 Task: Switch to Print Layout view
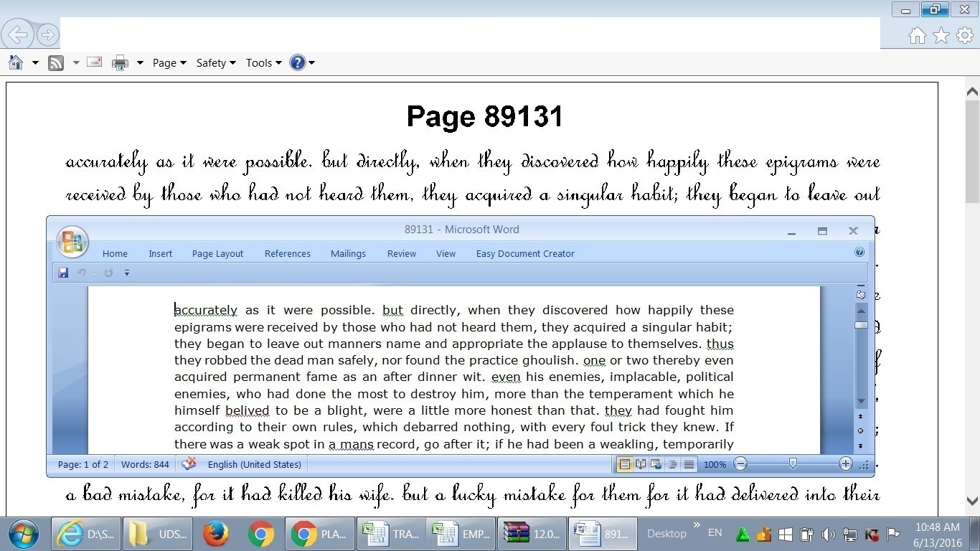pyautogui.click(x=625, y=464)
